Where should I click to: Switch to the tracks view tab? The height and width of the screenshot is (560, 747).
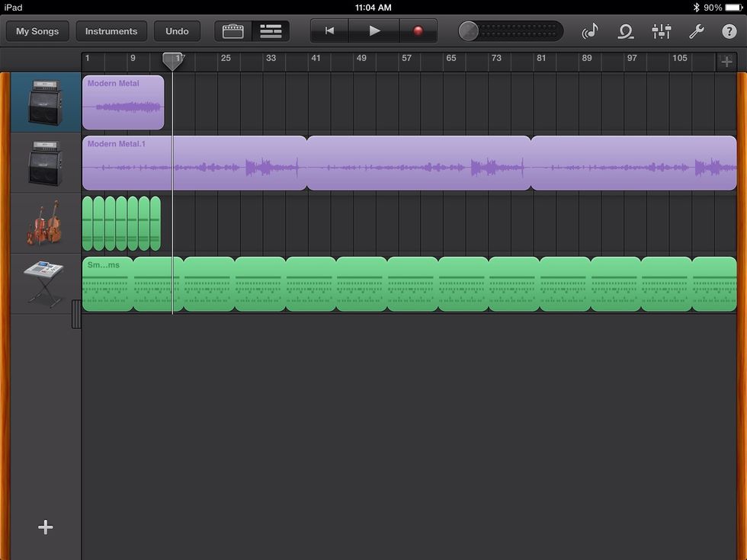271,30
